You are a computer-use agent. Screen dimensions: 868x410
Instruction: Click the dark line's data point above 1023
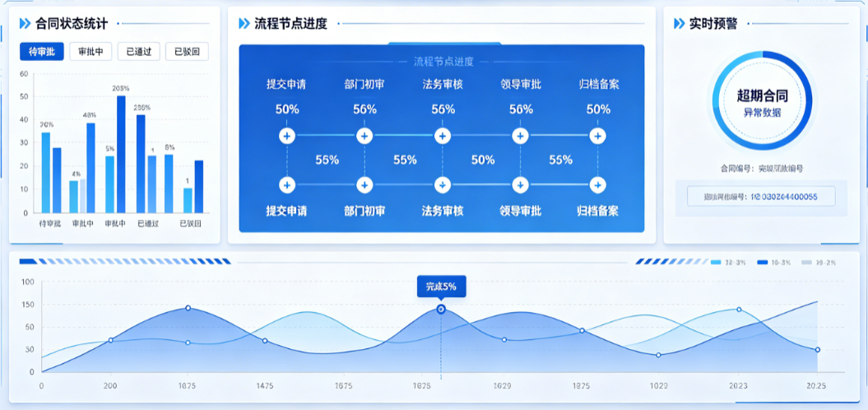tap(658, 355)
